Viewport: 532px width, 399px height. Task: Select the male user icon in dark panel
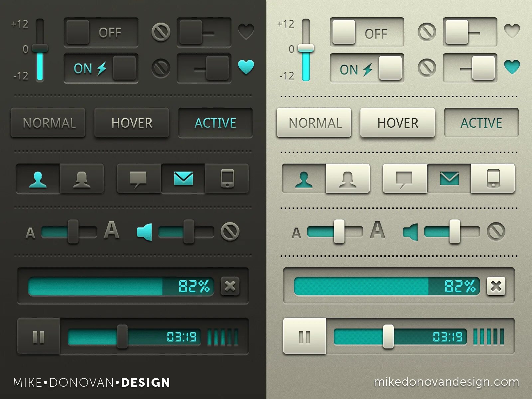click(38, 180)
